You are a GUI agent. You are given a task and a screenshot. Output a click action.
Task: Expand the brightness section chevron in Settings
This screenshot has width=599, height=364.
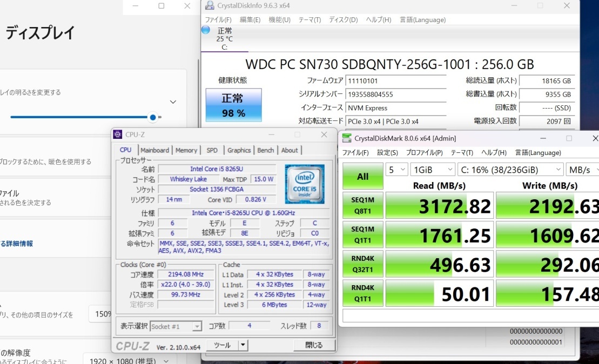173,102
